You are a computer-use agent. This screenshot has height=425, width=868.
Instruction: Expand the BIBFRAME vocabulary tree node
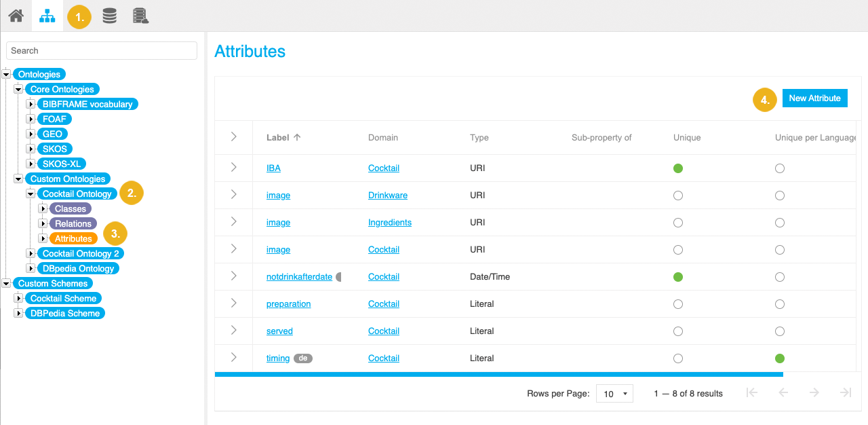(x=31, y=105)
